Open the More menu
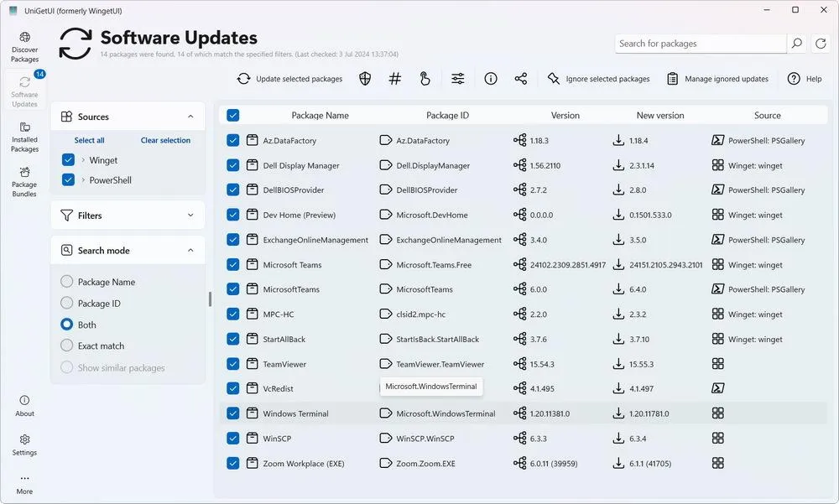839x504 pixels. [x=24, y=485]
